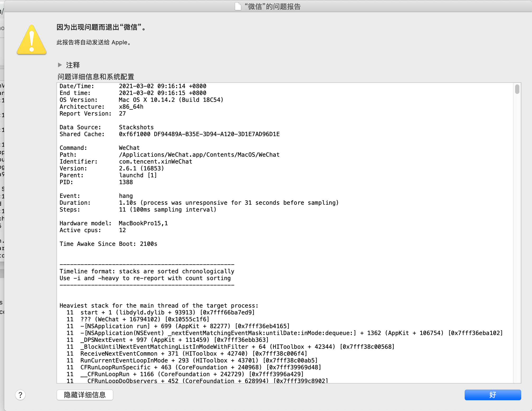Click the help question mark button

(20, 395)
